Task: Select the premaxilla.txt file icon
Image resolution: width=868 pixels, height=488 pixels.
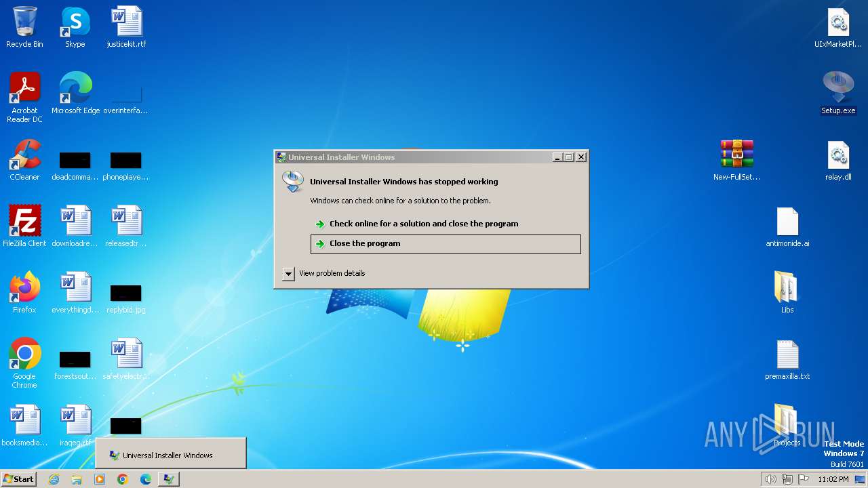Action: point(787,359)
